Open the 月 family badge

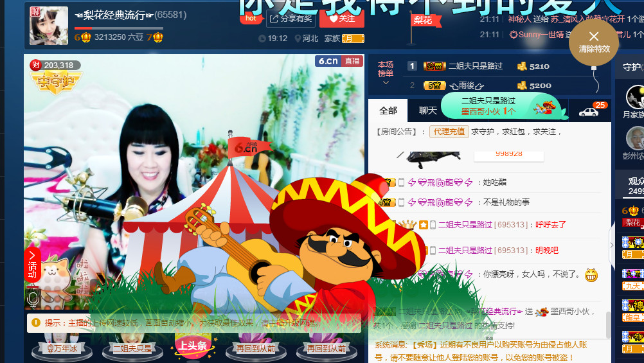pos(353,39)
